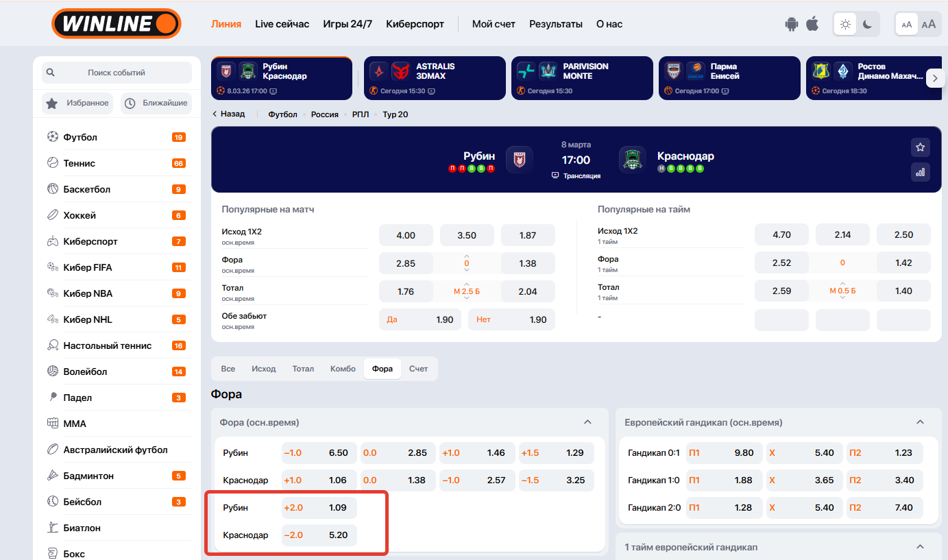Open the Live сейчас menu
The width and height of the screenshot is (948, 560).
tap(282, 24)
